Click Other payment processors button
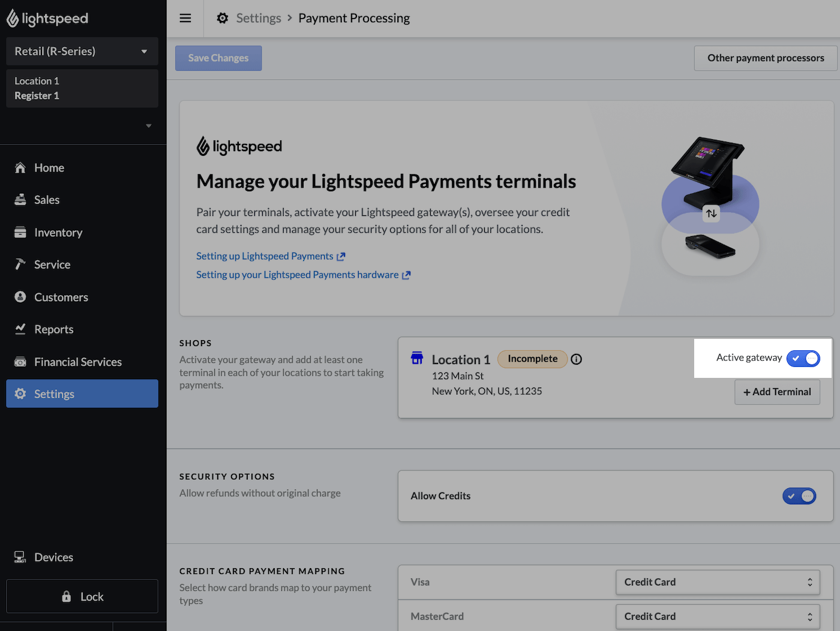The width and height of the screenshot is (840, 631). [x=766, y=58]
